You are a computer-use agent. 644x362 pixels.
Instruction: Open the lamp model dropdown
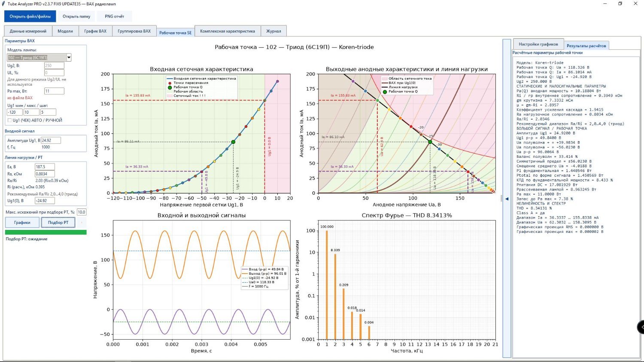(x=69, y=57)
